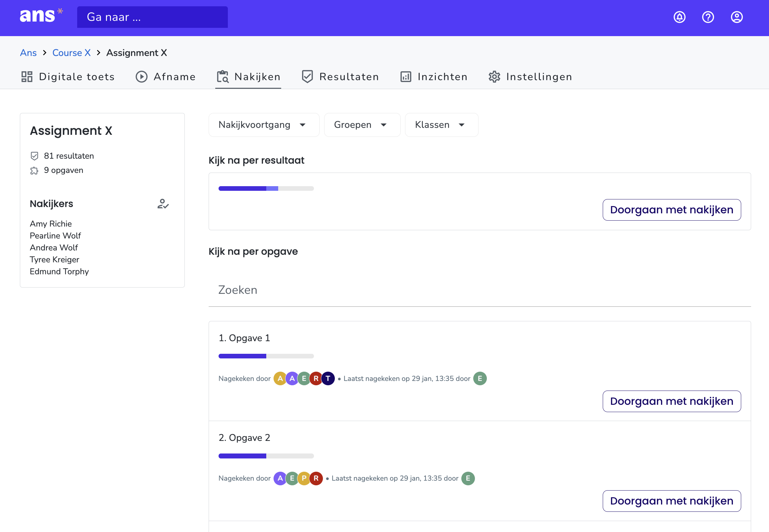Open the Inzichten tab

[x=434, y=77]
